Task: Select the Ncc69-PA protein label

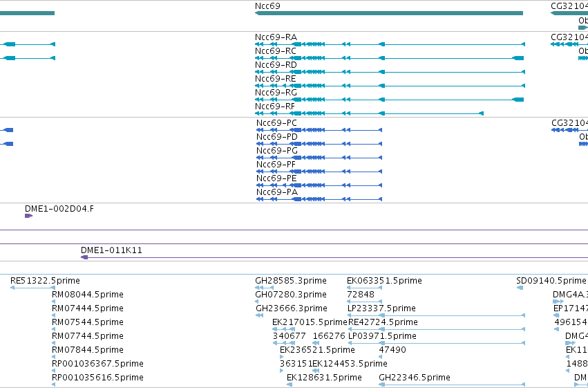Action: [277, 192]
